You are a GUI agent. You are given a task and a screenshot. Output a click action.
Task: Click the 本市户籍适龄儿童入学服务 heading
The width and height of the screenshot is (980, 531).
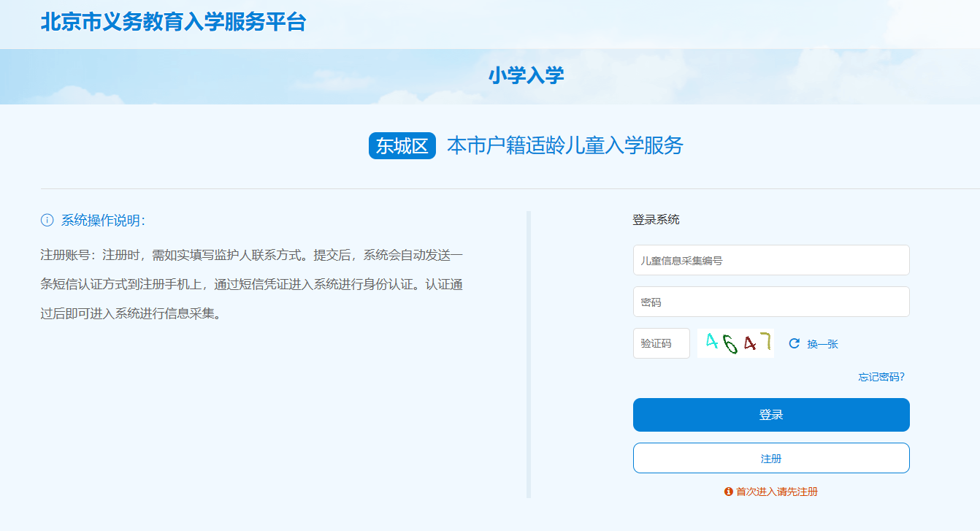coord(565,146)
